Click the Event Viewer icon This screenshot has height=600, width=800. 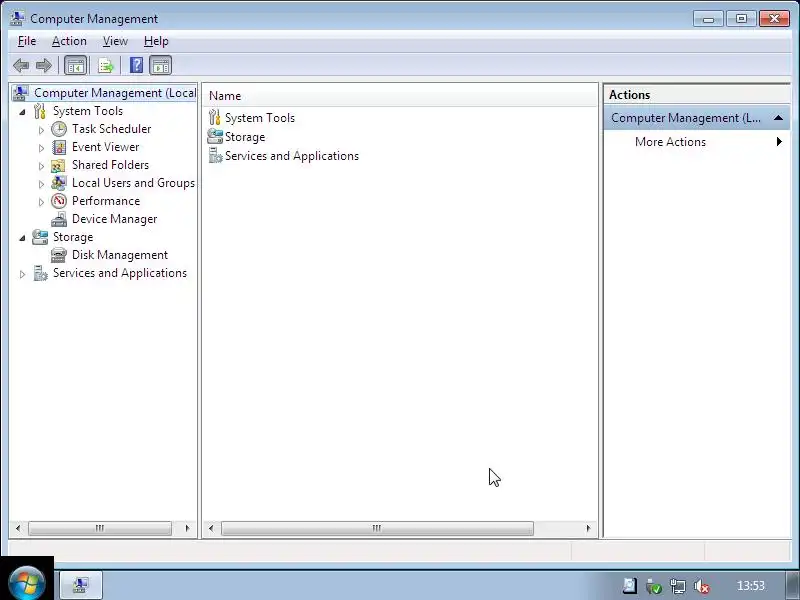tap(59, 147)
